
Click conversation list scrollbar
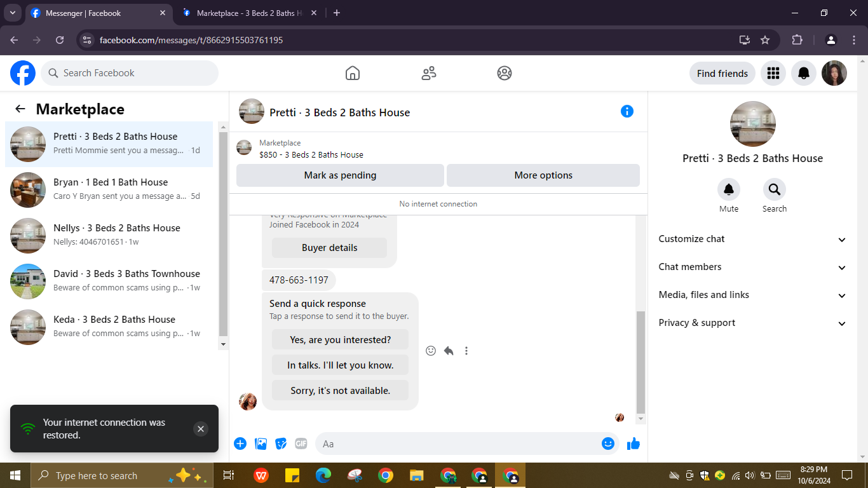[x=223, y=234]
